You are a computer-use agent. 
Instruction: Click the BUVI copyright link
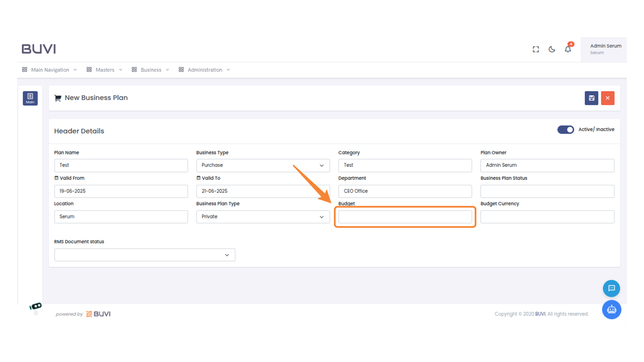[540, 314]
